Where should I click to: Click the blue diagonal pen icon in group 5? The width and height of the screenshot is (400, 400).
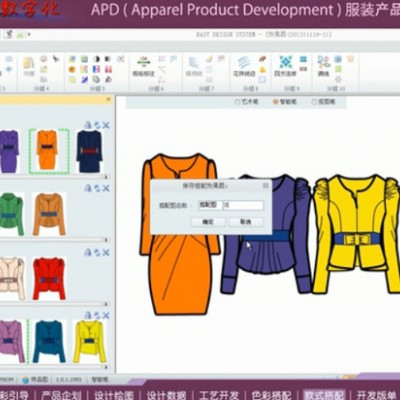(x=84, y=79)
